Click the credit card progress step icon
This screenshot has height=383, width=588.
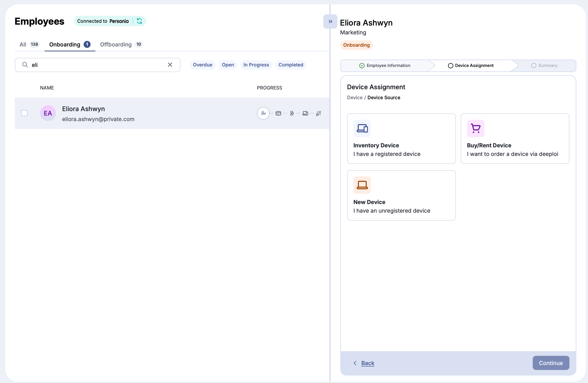[x=278, y=113]
